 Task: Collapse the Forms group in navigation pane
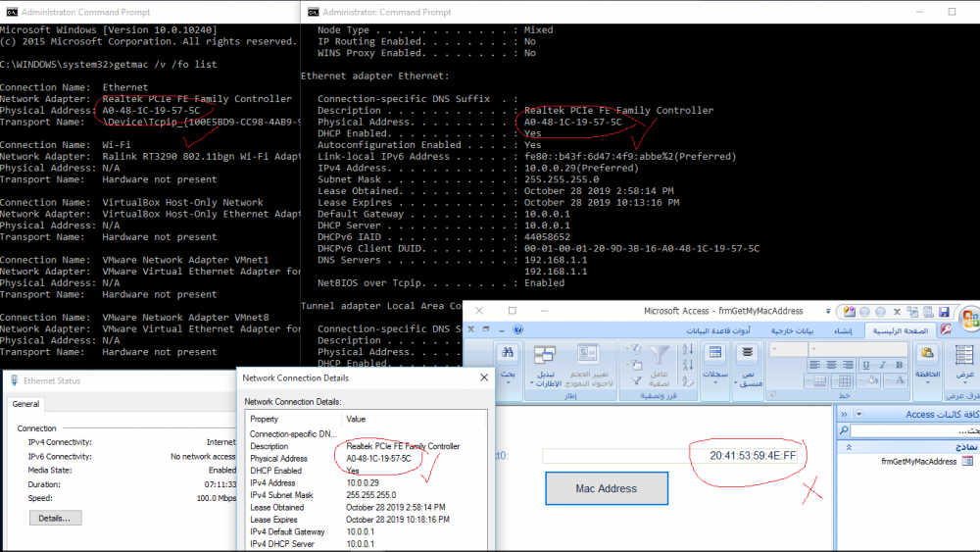pyautogui.click(x=849, y=447)
